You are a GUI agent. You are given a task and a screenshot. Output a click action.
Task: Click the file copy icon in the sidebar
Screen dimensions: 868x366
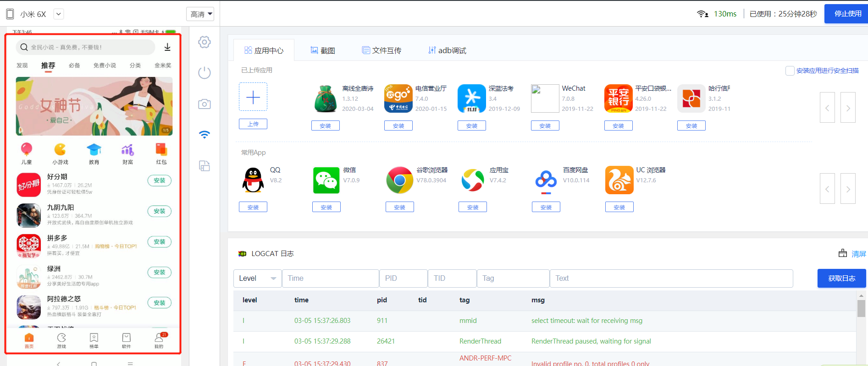[205, 166]
